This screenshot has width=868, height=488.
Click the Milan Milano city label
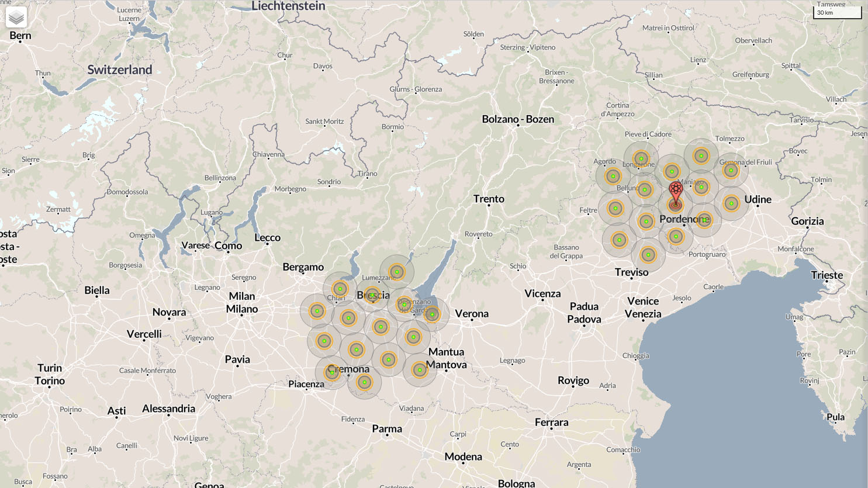pos(242,302)
